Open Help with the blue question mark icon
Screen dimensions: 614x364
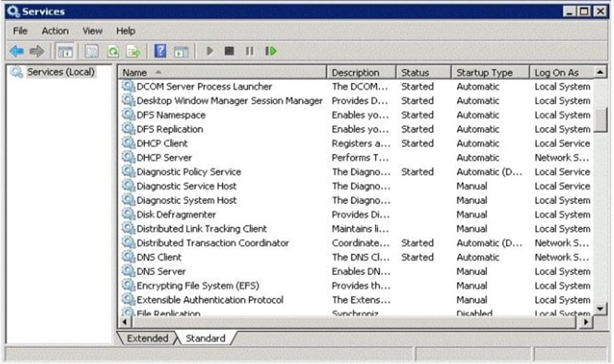click(160, 51)
